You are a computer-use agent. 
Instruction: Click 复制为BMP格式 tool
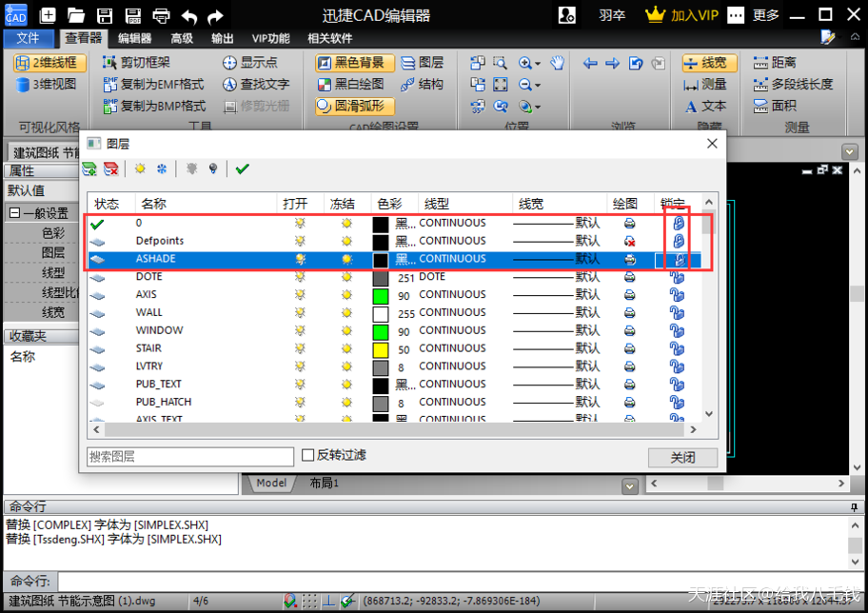[154, 106]
